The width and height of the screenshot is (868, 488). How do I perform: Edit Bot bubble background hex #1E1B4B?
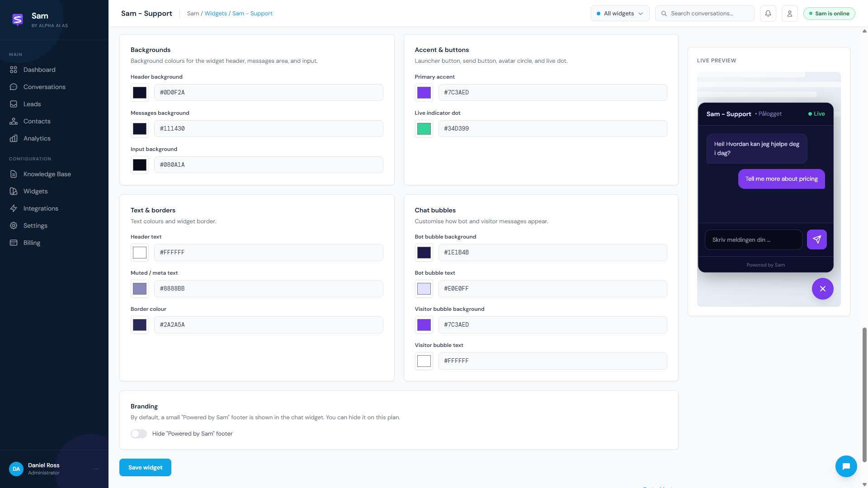point(552,253)
